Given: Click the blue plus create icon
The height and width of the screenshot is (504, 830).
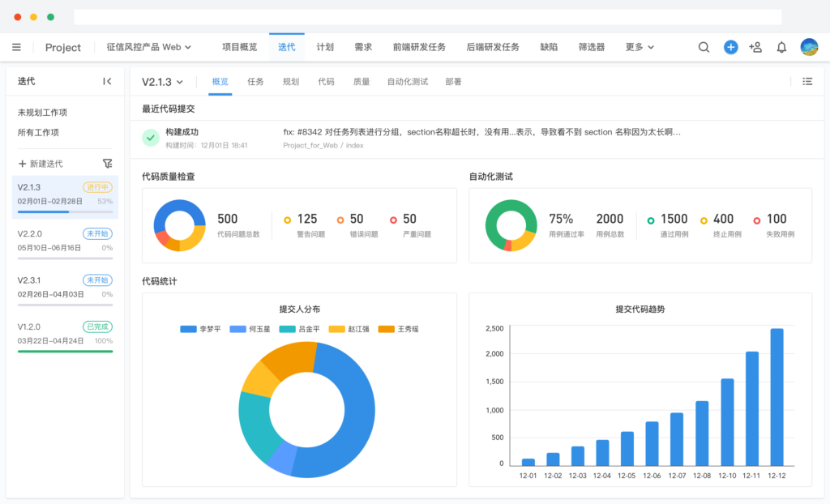Looking at the screenshot, I should tap(730, 47).
